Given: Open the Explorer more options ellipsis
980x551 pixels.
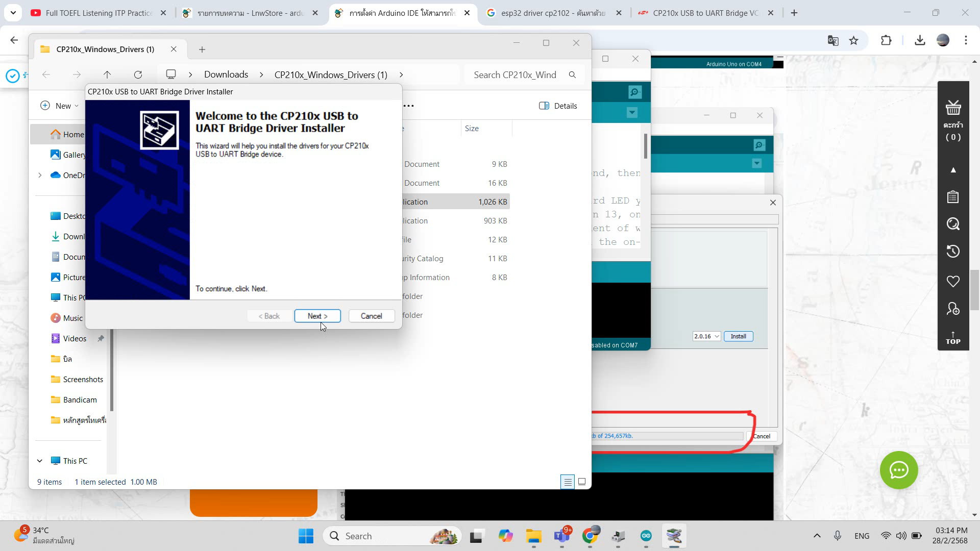Looking at the screenshot, I should (x=408, y=106).
